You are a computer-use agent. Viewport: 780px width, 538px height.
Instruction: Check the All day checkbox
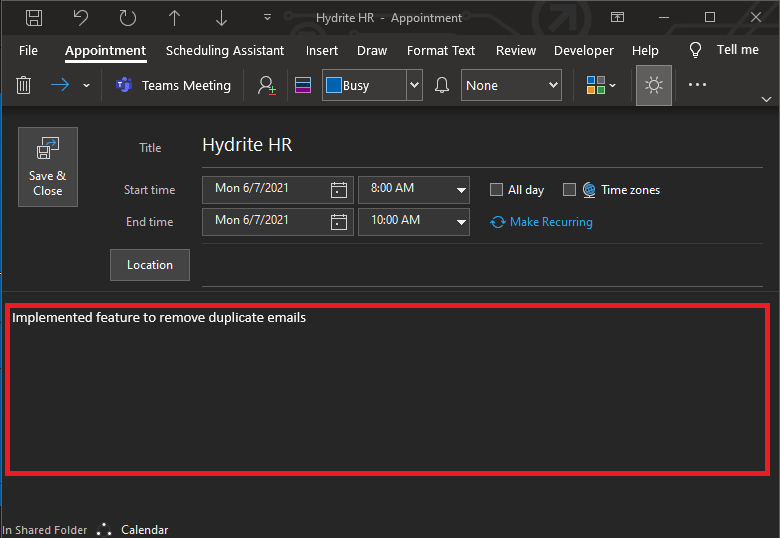(496, 189)
